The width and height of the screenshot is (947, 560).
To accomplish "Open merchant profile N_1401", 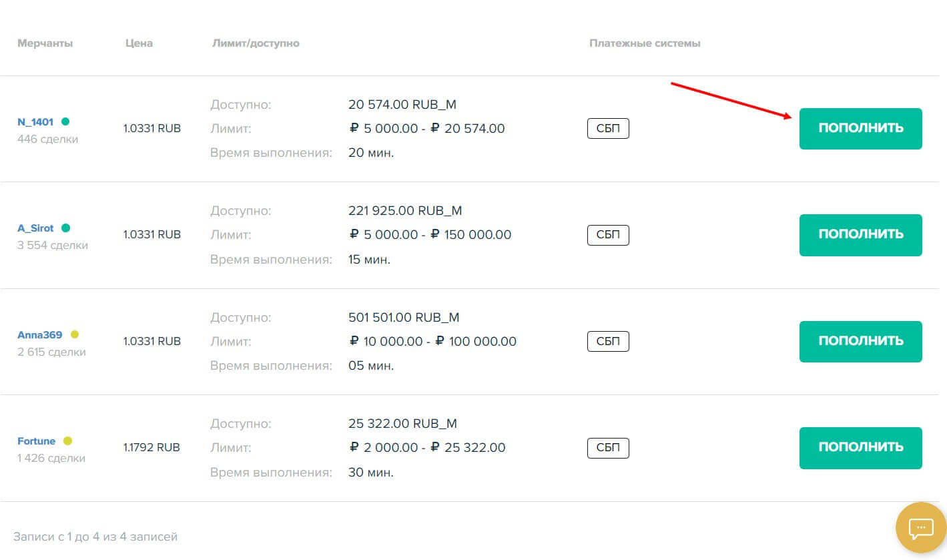I will (35, 122).
